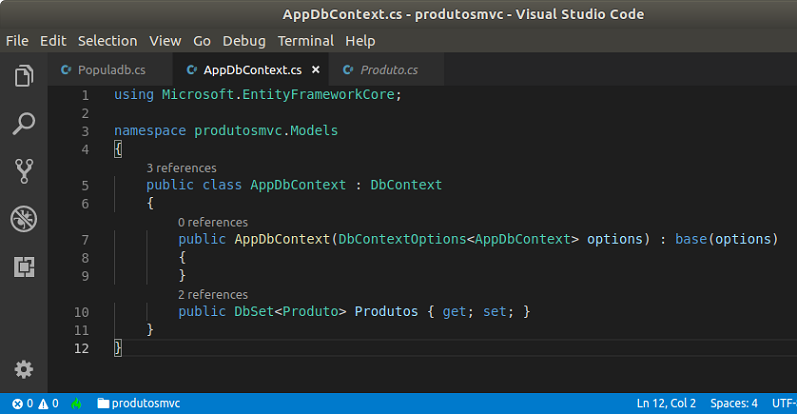Screen dimensions: 797x414
Task: Open the Edit menu
Action: pyautogui.click(x=53, y=41)
